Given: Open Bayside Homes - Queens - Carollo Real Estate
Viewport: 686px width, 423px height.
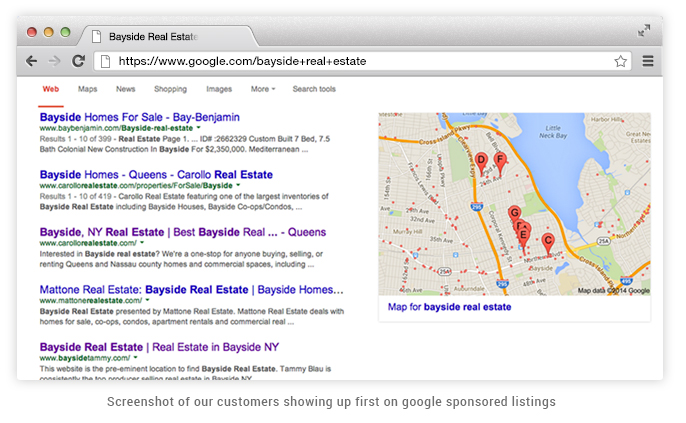Looking at the screenshot, I should click(156, 175).
